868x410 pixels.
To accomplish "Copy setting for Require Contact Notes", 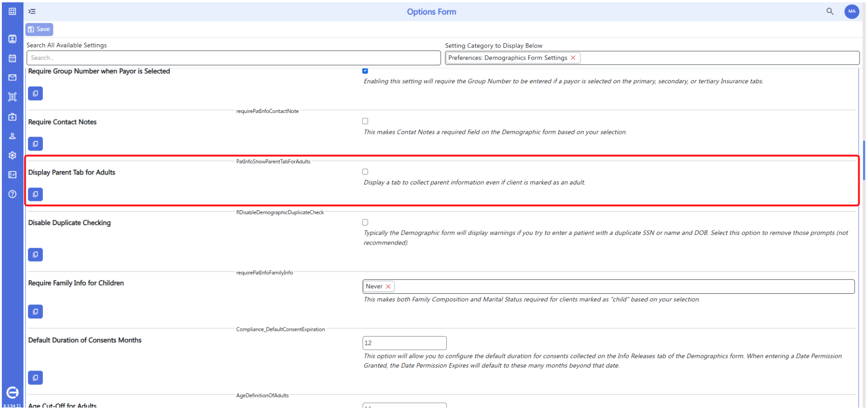I will tap(35, 144).
